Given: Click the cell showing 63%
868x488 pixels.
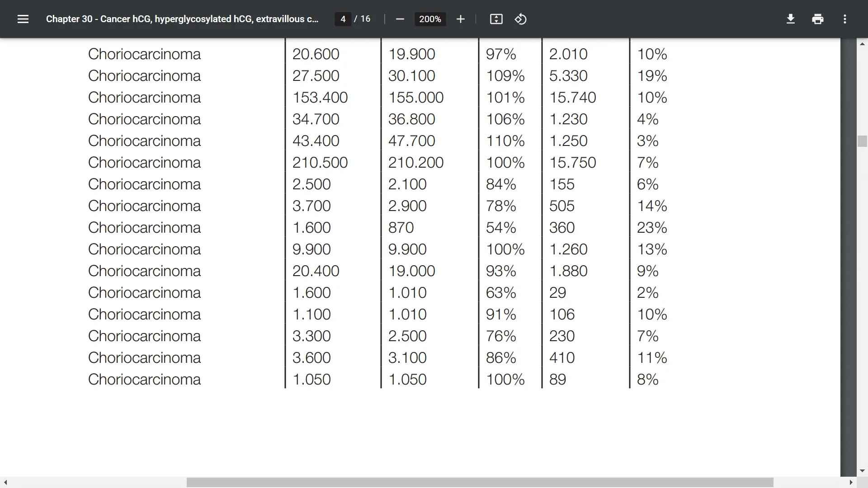Looking at the screenshot, I should [501, 292].
